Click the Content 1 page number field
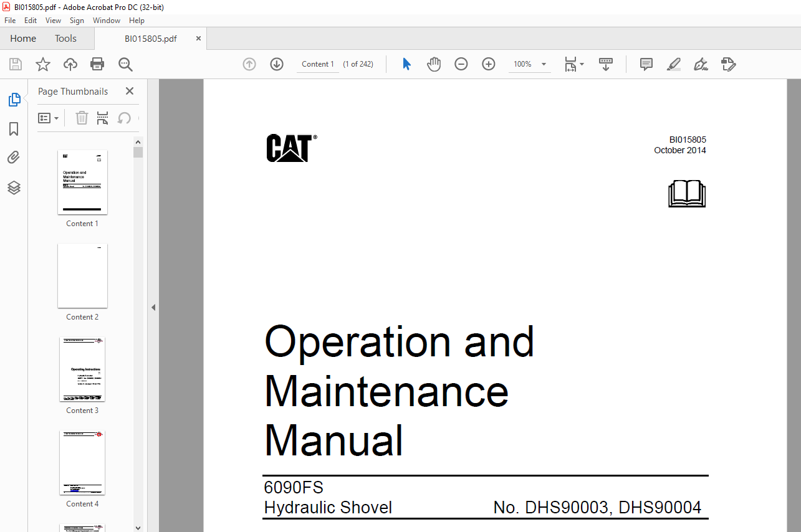 318,64
